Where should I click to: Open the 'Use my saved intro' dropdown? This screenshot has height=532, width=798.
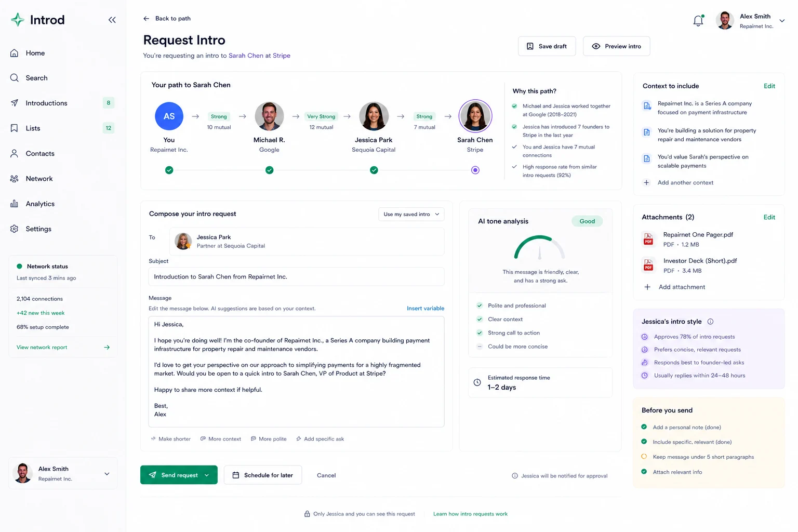click(x=411, y=214)
